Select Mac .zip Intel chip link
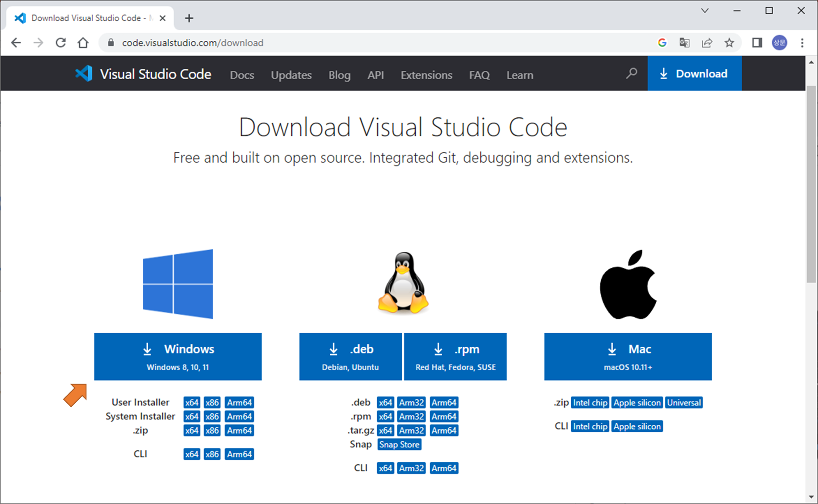 click(590, 402)
